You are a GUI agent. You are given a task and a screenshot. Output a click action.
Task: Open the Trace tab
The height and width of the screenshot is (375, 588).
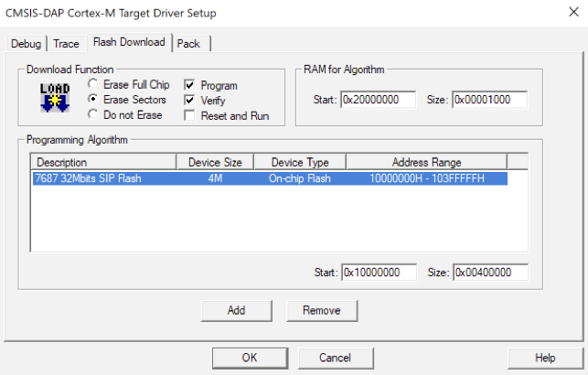[x=67, y=44]
